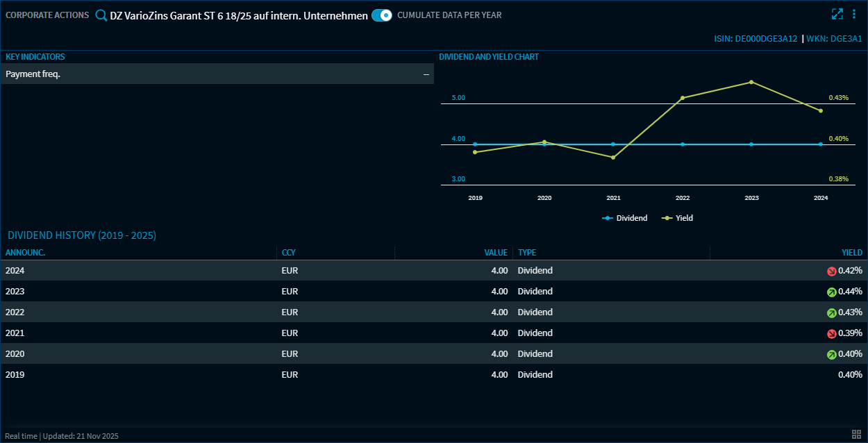Sort table by Yield column header

(x=852, y=253)
